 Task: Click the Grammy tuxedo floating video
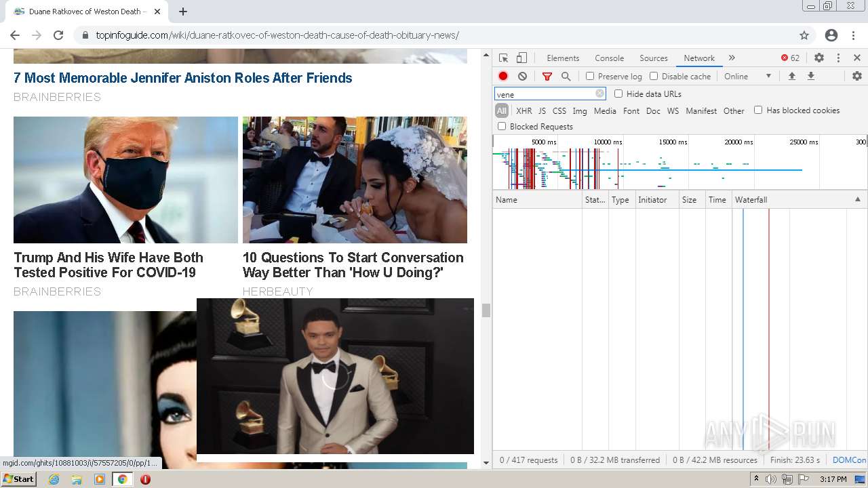335,376
